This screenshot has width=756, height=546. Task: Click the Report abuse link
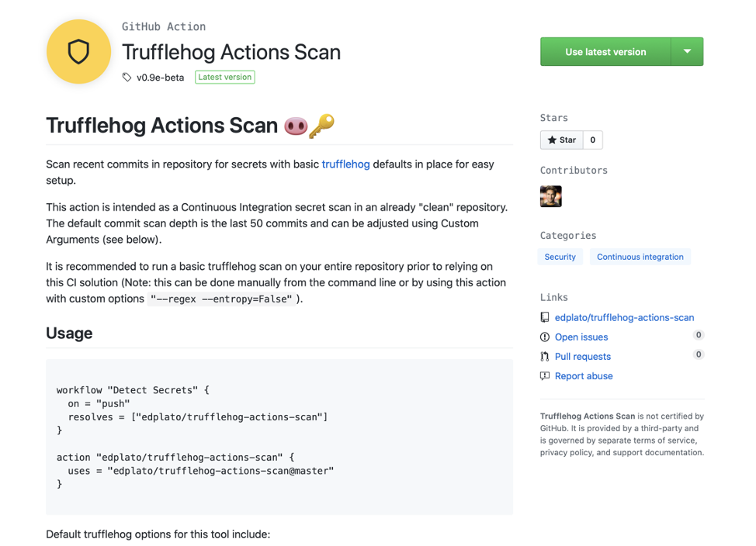point(584,375)
